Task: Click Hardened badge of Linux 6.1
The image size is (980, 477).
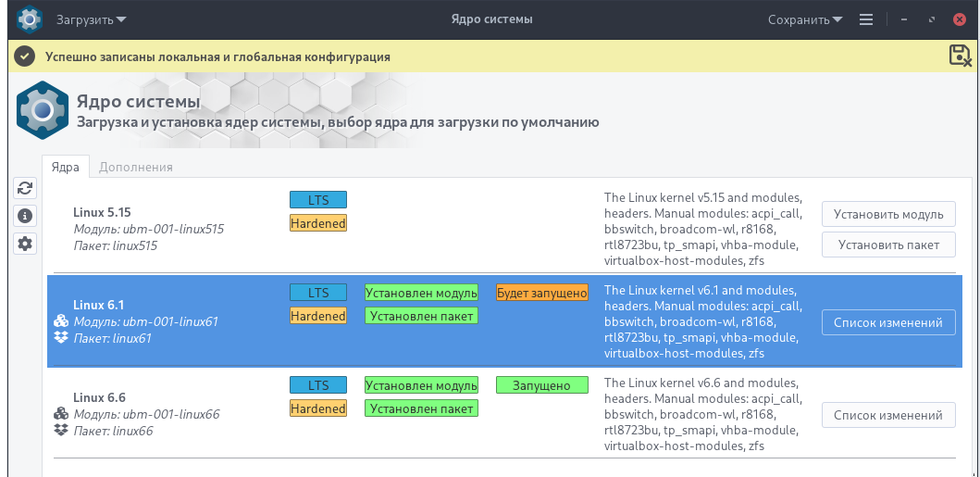Action: tap(318, 316)
